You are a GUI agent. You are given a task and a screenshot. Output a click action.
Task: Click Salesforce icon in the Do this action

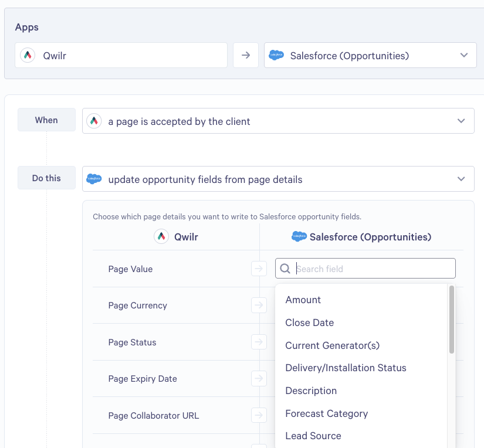(x=94, y=179)
